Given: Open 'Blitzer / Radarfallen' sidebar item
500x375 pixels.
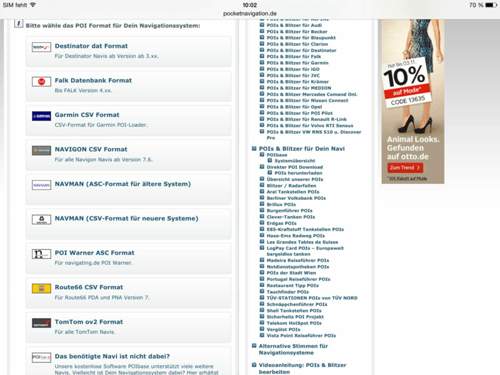Looking at the screenshot, I should click(291, 186).
